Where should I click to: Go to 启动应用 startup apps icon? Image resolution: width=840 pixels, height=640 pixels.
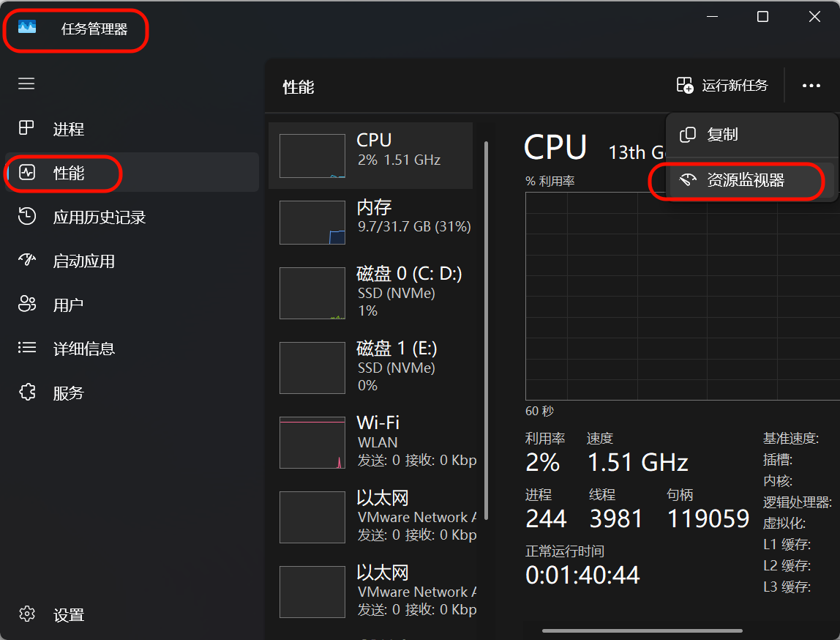point(26,261)
